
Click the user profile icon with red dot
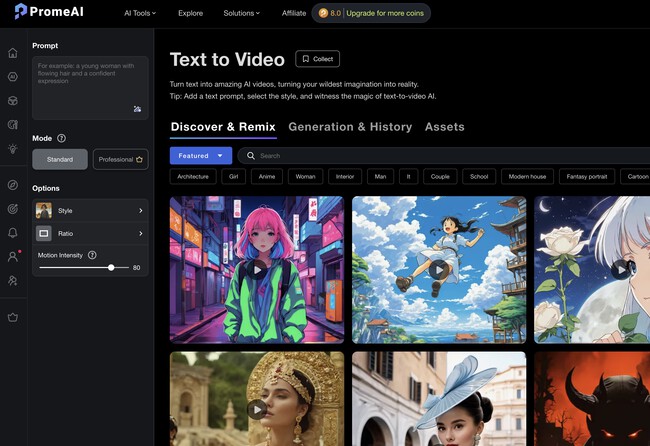click(x=13, y=257)
